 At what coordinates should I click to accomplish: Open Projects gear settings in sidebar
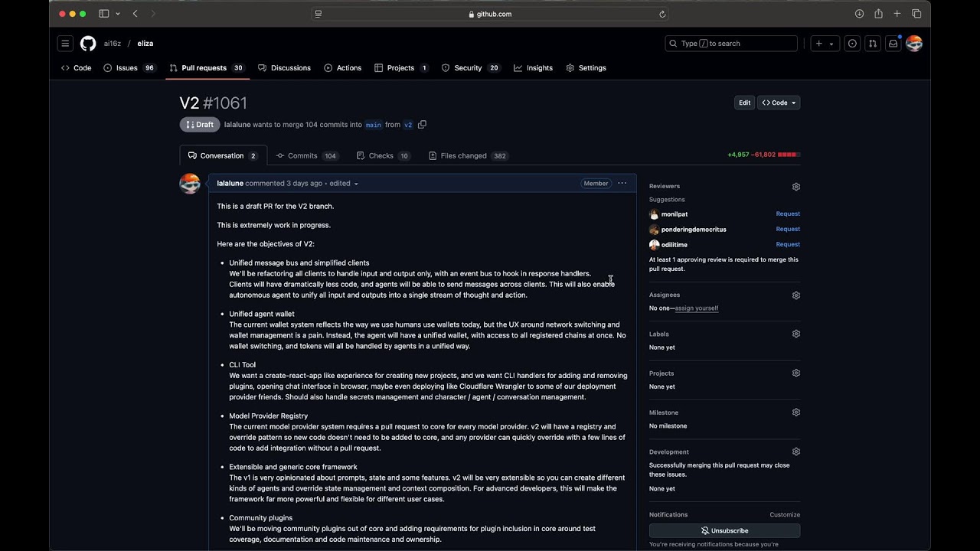(796, 373)
